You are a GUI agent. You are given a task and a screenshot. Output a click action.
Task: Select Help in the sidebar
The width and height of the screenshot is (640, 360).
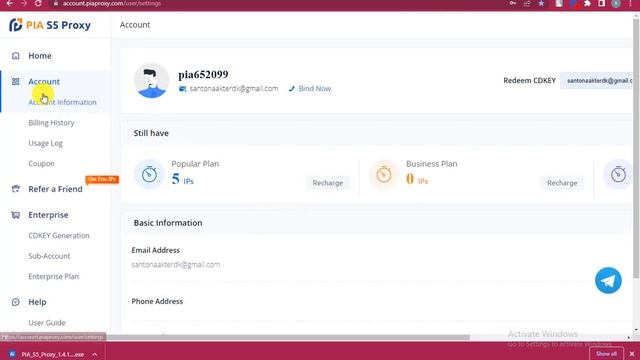(x=37, y=302)
